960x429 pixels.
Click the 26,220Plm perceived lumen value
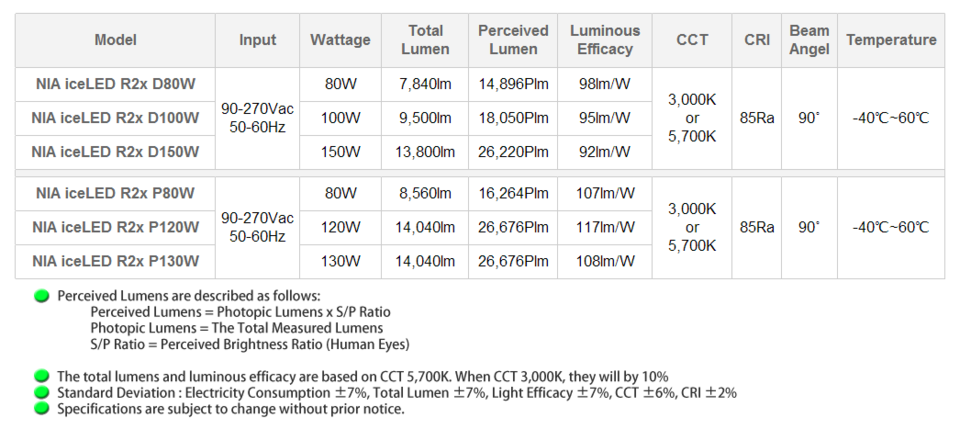(x=513, y=152)
